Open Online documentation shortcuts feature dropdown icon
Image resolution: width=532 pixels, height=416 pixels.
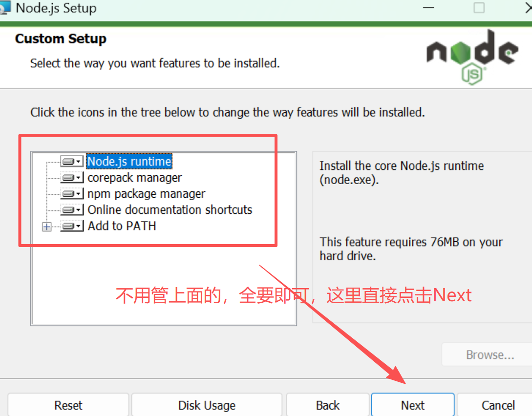(72, 210)
